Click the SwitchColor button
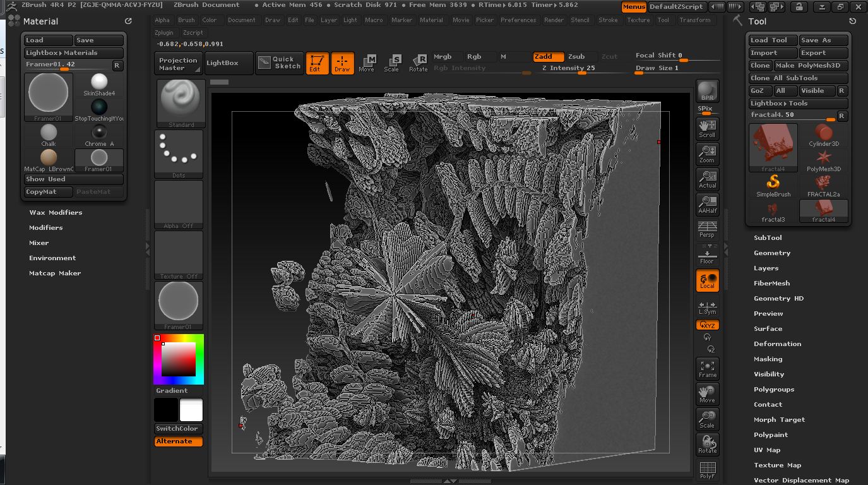 179,429
